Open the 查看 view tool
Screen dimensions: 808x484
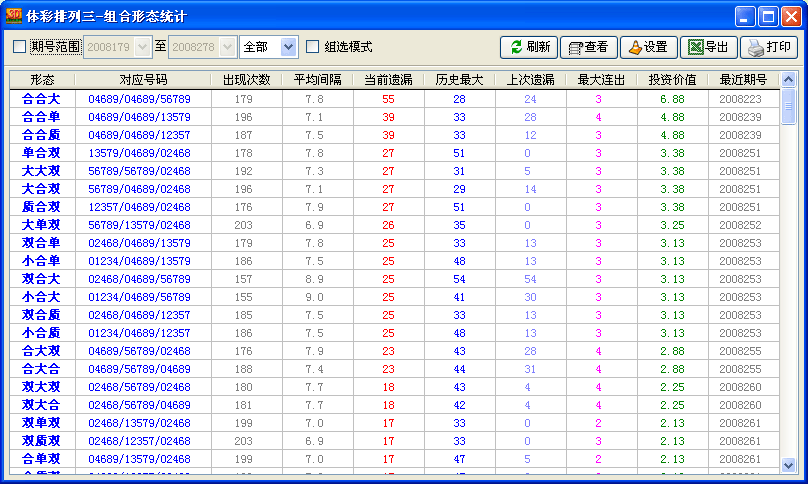pos(588,47)
